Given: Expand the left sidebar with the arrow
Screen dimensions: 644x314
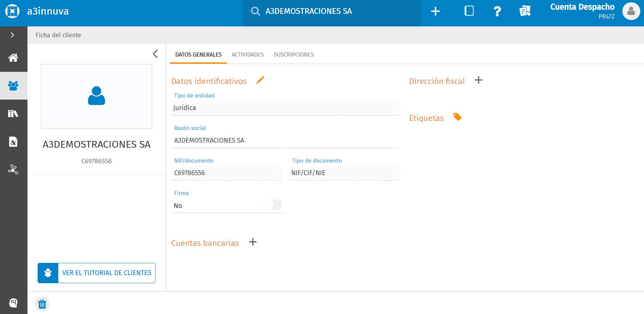Looking at the screenshot, I should (x=13, y=35).
